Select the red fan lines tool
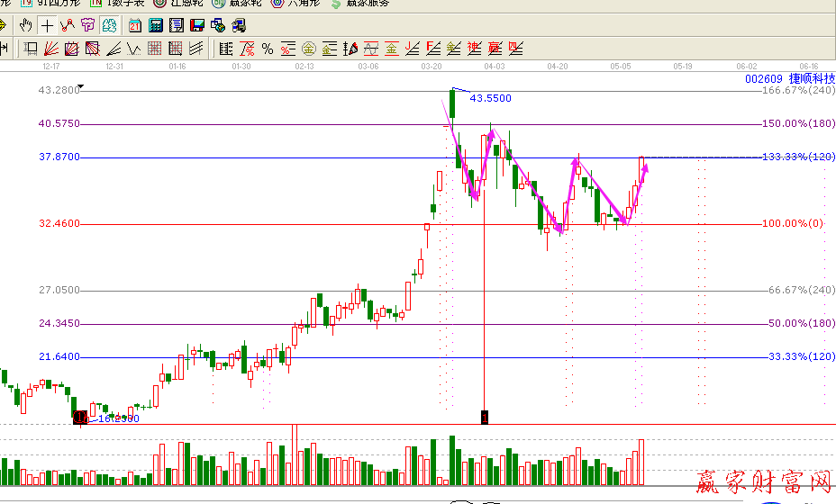 click(x=51, y=48)
